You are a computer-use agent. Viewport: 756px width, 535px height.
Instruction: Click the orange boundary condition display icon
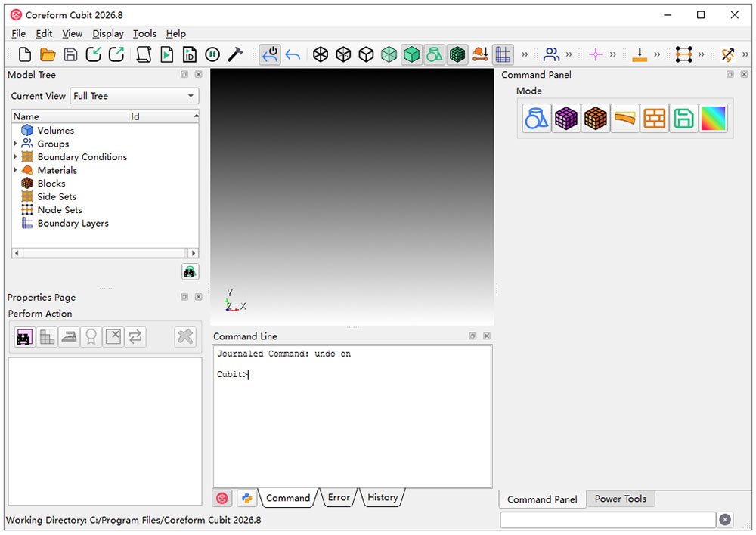(480, 54)
